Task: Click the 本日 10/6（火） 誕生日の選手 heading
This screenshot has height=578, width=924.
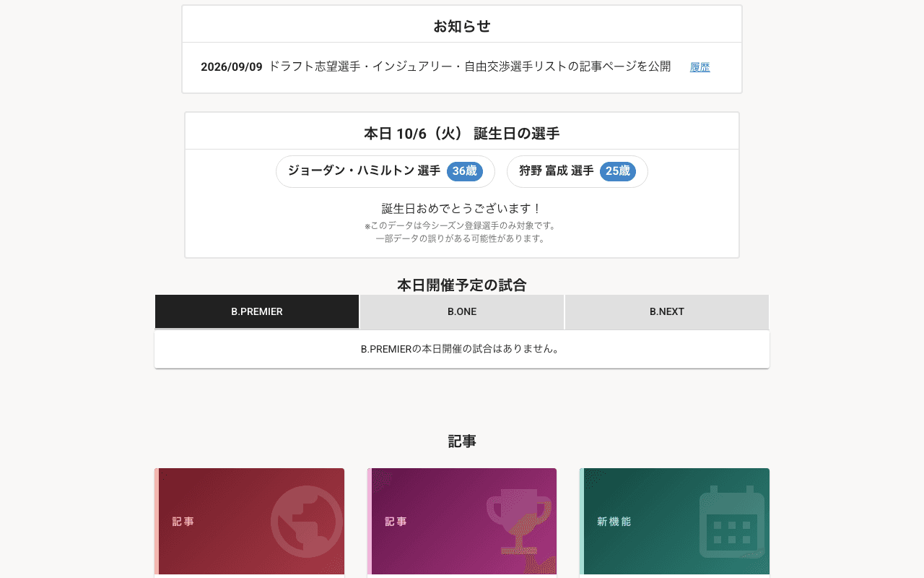Action: pos(462,134)
